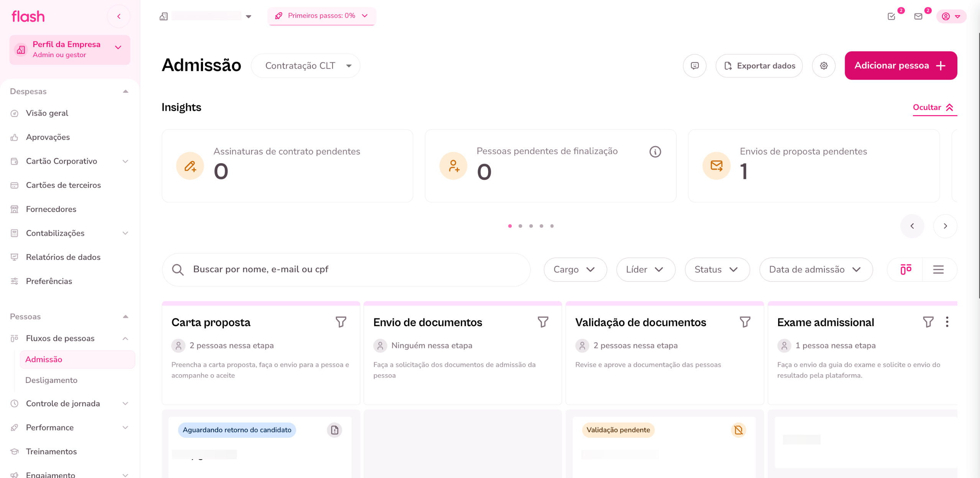Click the search magnifier icon

[177, 270]
